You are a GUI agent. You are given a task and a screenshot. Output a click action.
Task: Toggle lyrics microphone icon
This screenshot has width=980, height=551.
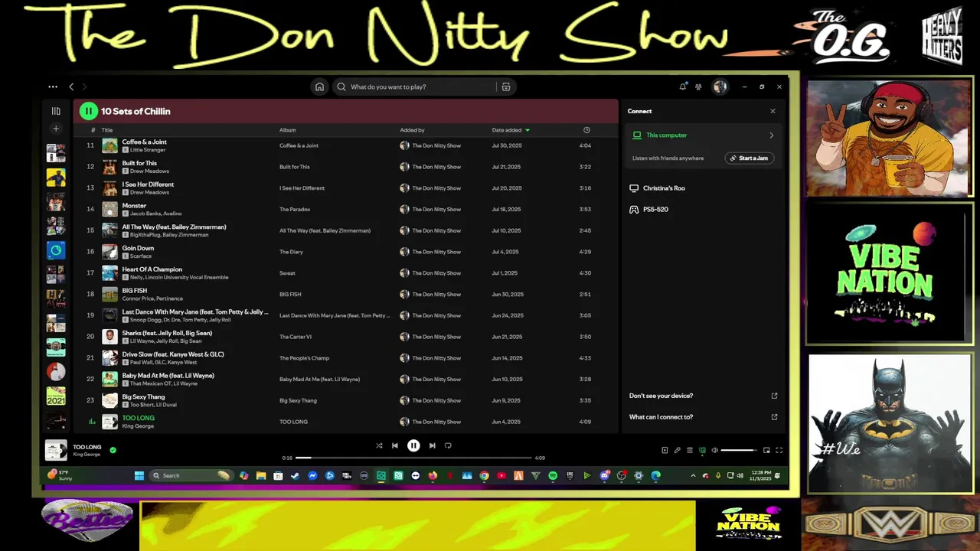pos(677,450)
